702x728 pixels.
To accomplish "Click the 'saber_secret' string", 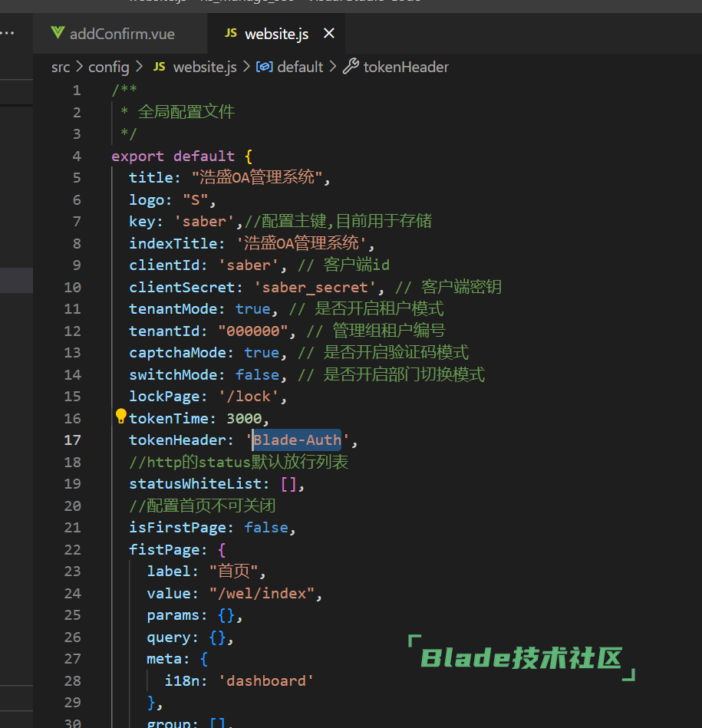I will (315, 288).
